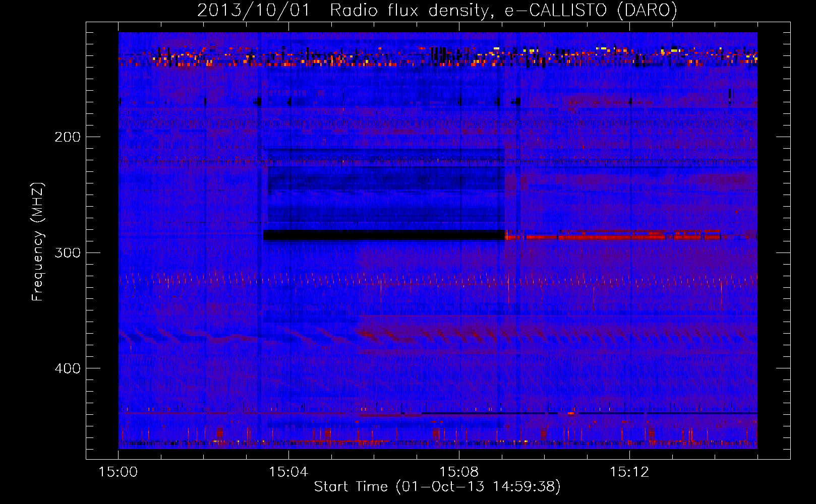Click the 200 frequency tick label
The image size is (816, 504).
(x=68, y=137)
